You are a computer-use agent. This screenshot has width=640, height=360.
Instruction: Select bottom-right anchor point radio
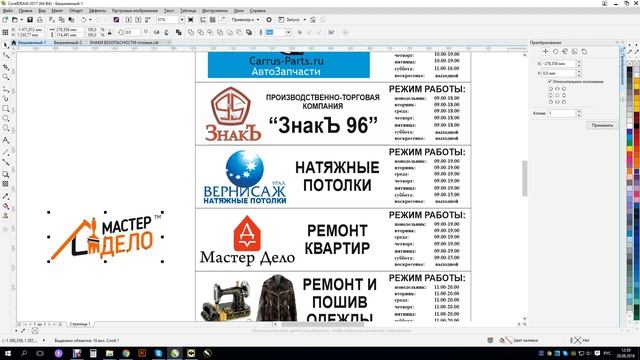(564, 102)
